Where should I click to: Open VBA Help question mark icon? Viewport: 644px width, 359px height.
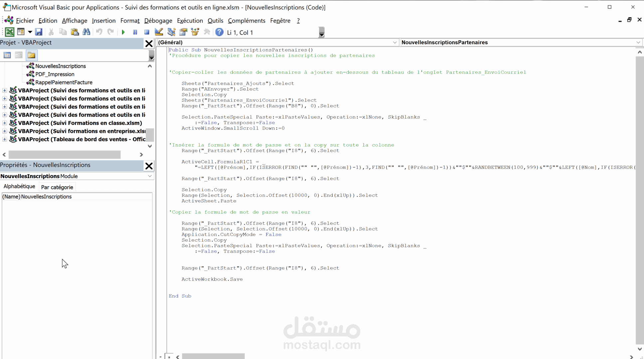click(x=219, y=32)
